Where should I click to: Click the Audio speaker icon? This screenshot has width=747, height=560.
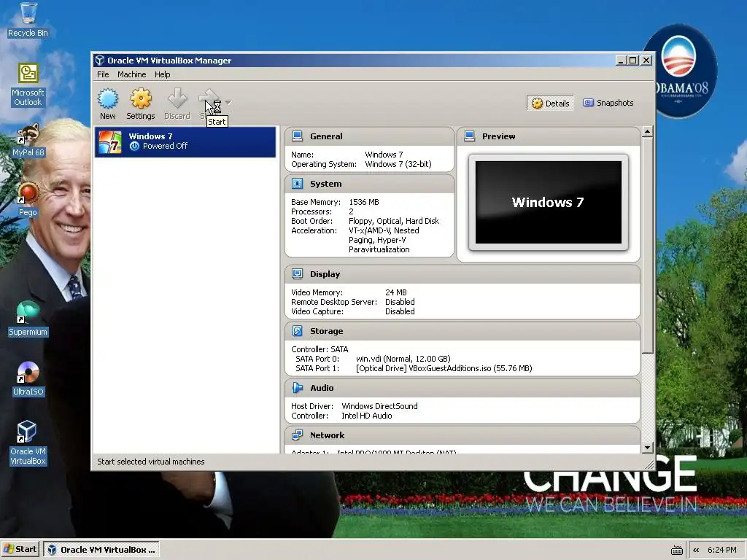(298, 388)
